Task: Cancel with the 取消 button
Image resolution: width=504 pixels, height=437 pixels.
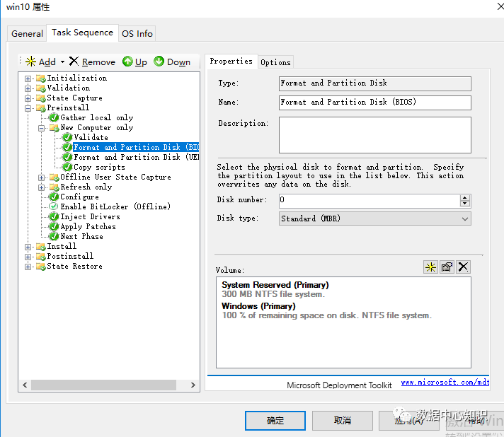Action: [343, 420]
